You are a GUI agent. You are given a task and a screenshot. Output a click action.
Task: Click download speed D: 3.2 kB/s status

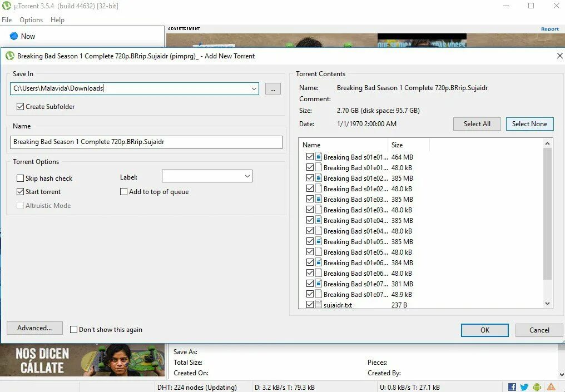[x=285, y=388]
